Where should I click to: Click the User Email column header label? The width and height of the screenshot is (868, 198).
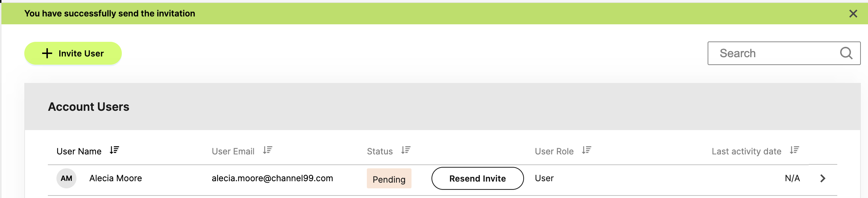click(233, 151)
